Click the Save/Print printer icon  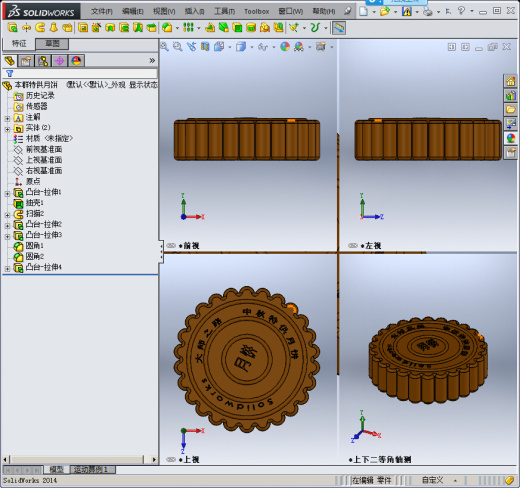point(428,12)
